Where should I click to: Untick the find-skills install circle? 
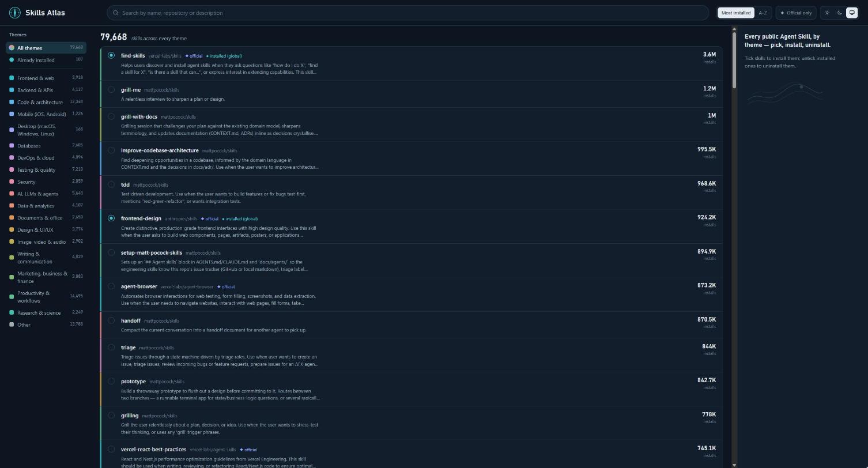point(111,55)
